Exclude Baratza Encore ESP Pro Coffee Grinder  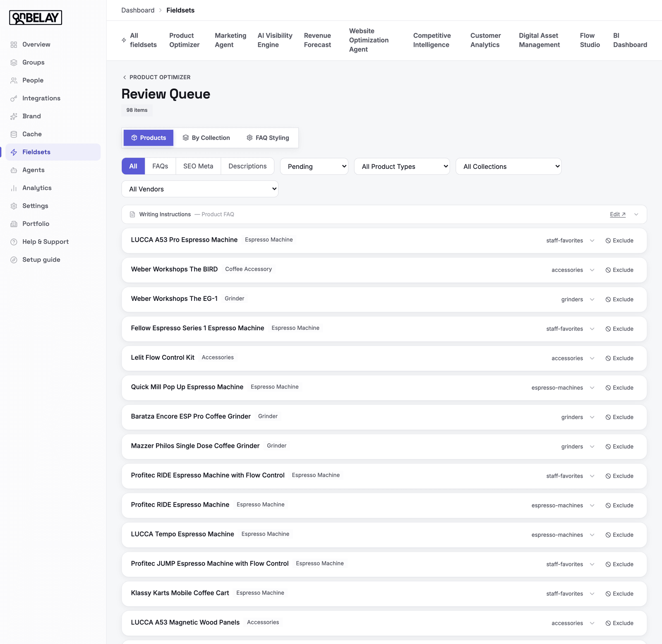(x=619, y=417)
